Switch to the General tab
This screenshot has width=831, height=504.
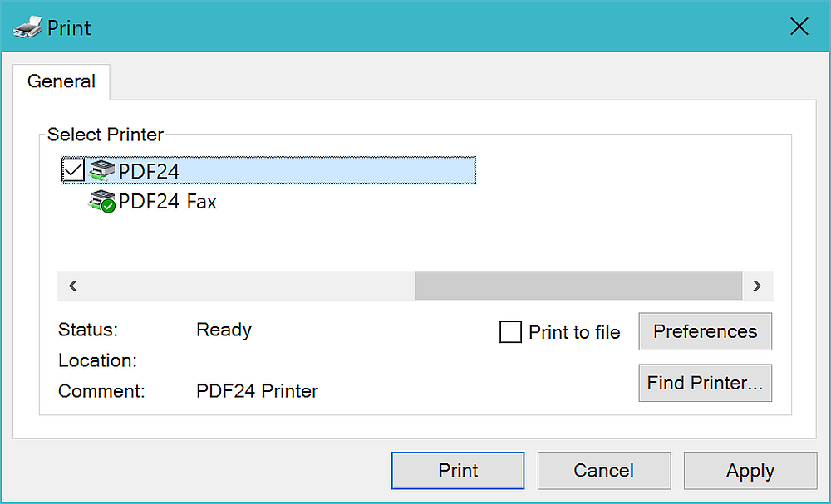coord(61,81)
